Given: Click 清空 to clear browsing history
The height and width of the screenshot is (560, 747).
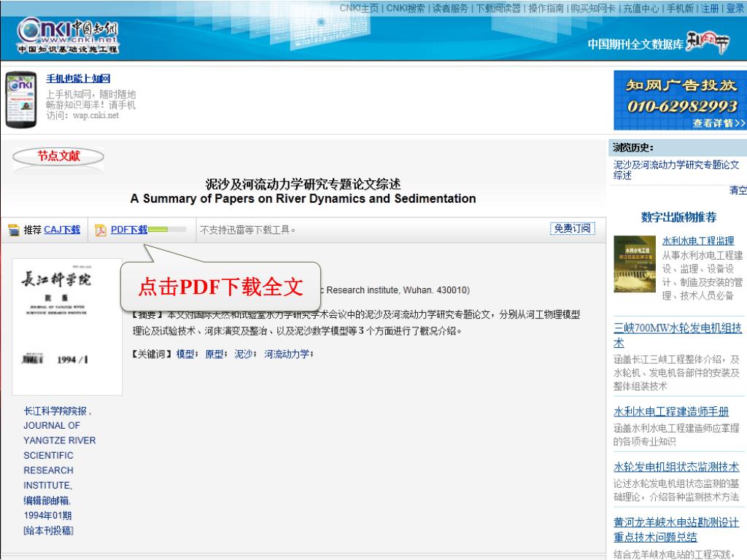Looking at the screenshot, I should click(x=738, y=190).
